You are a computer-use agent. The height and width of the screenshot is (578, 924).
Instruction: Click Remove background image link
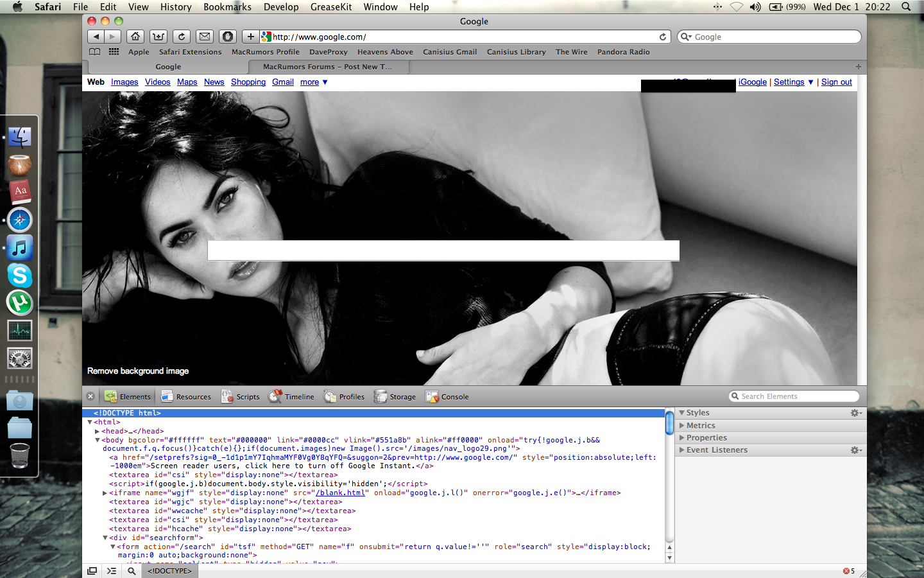coord(138,371)
